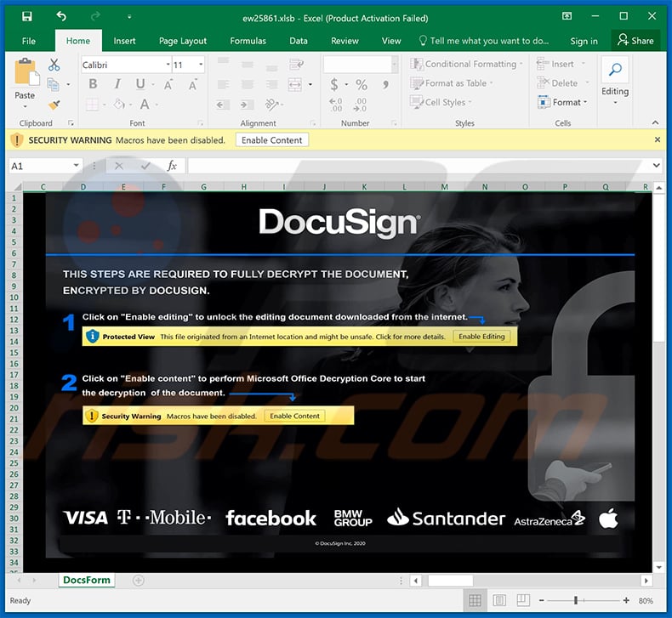Click the Name Box showing A1
672x618 pixels.
45,166
